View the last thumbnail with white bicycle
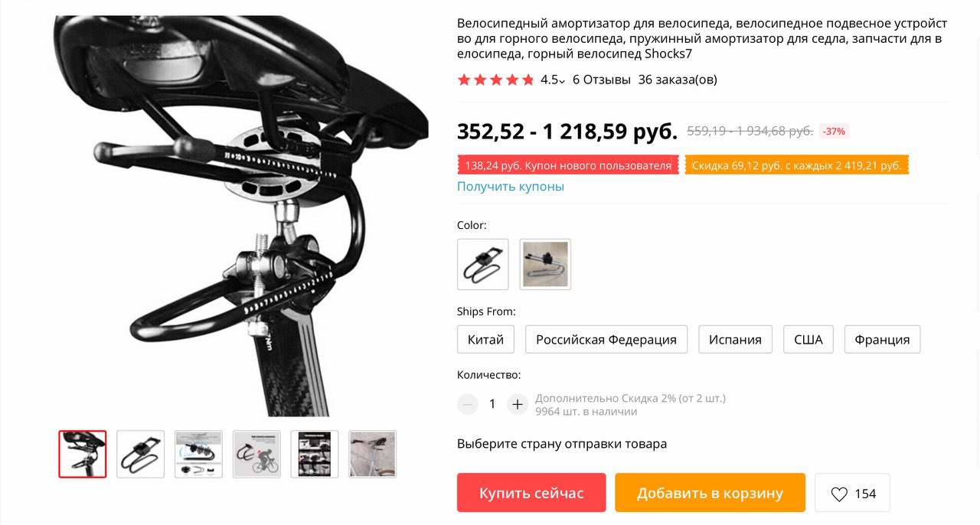This screenshot has height=525, width=980. pos(373,454)
